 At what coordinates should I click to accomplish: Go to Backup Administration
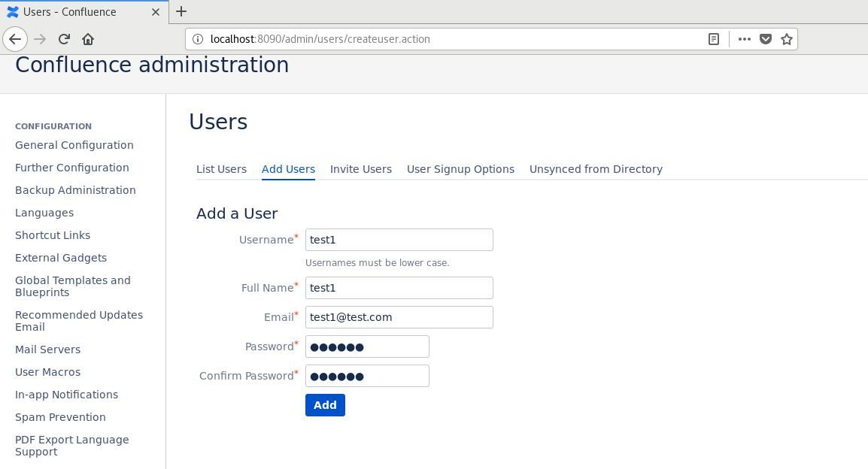click(75, 190)
